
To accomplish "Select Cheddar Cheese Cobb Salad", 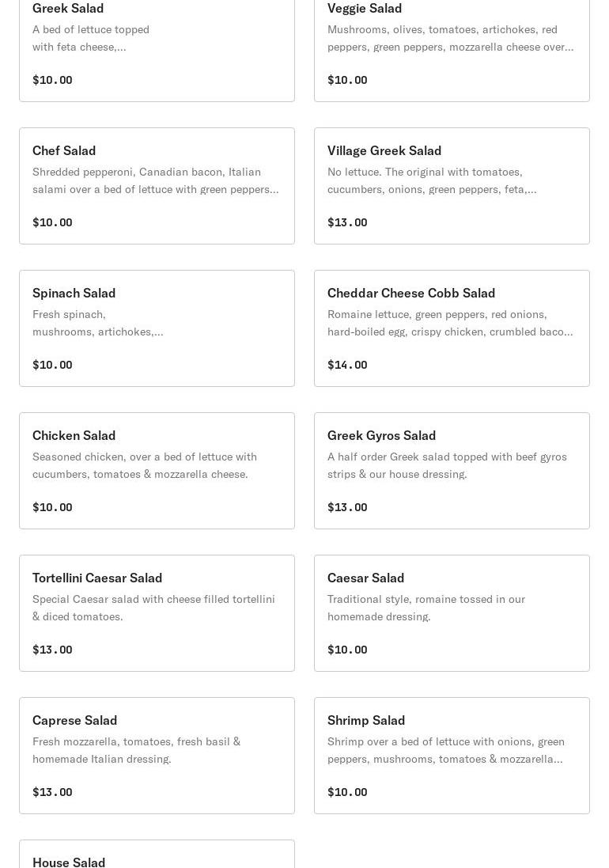I will [452, 328].
